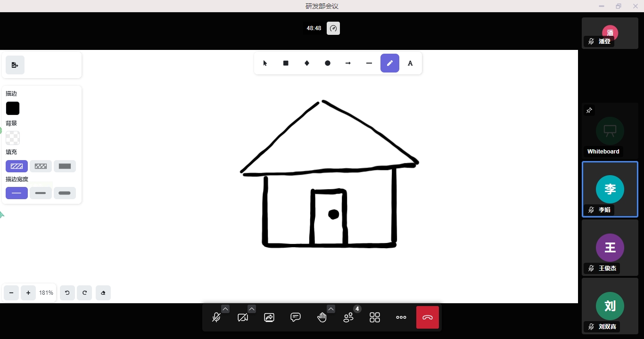
Task: Open the chat panel
Action: click(296, 317)
